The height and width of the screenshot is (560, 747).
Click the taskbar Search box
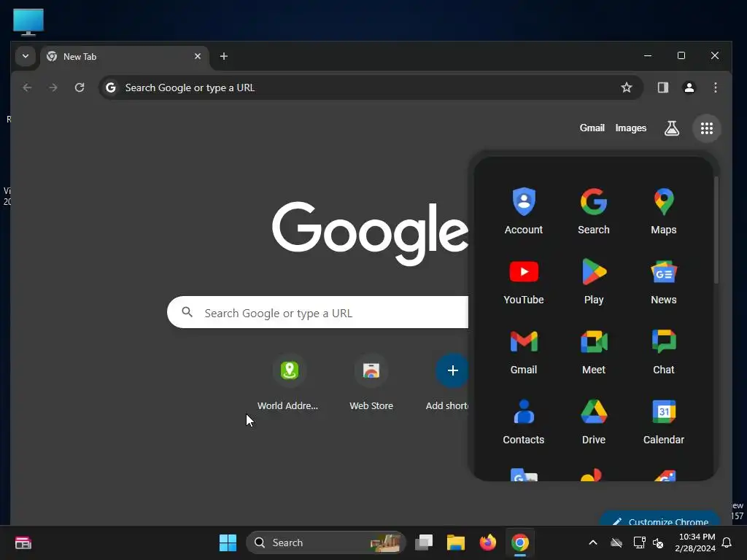coord(326,542)
